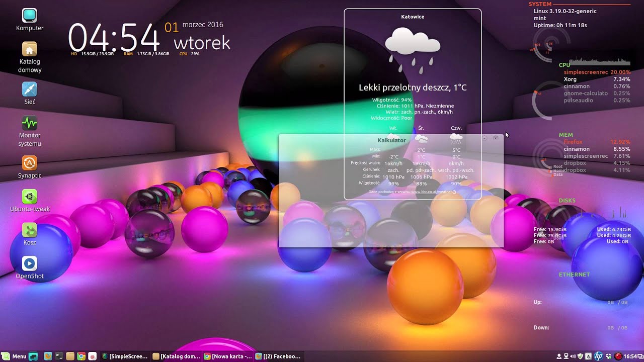644x362 pixels.
Task: Refresh the weather desklet
Action: click(x=454, y=192)
